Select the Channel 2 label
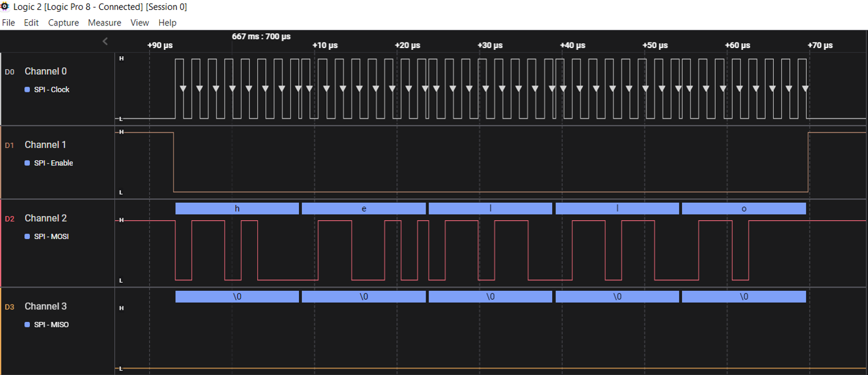The image size is (868, 375). click(46, 218)
